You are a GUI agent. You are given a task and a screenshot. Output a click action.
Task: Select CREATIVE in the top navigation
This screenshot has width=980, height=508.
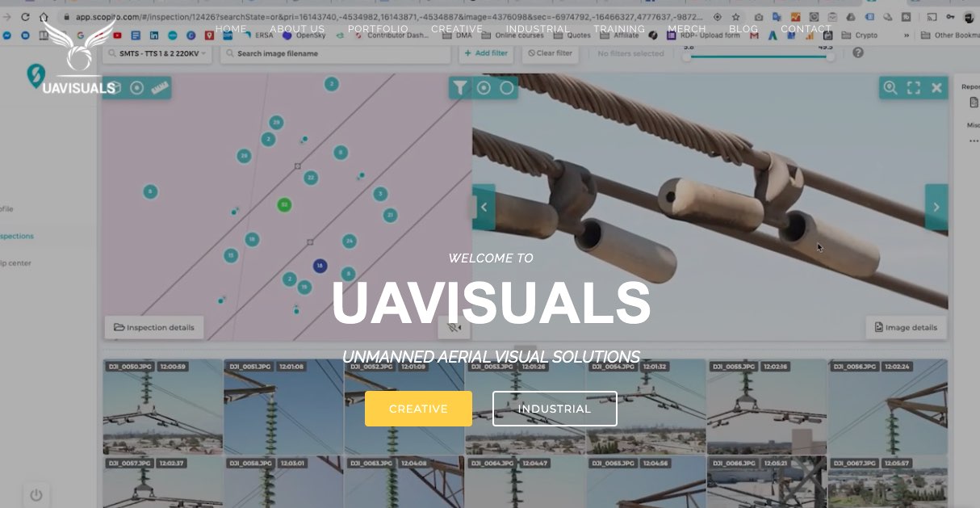click(x=457, y=29)
